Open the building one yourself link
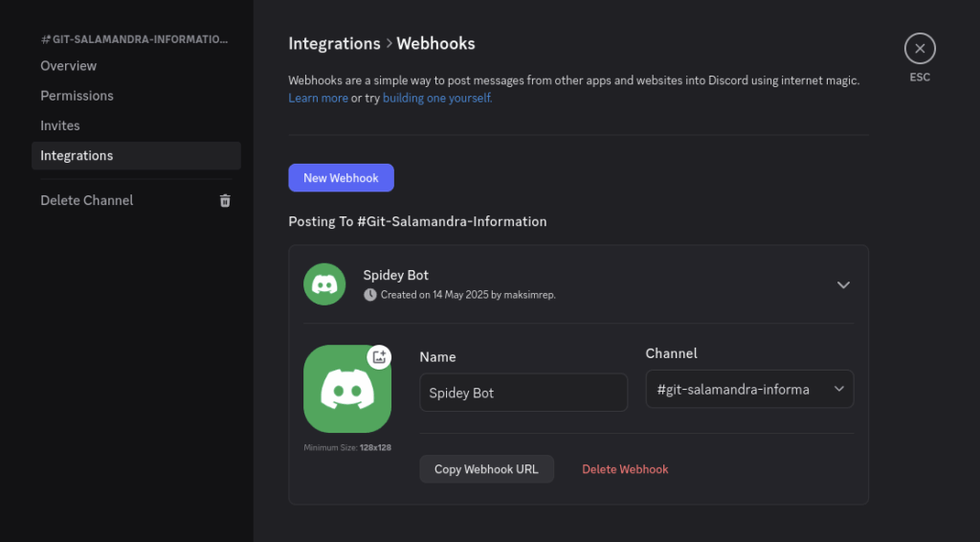 click(x=437, y=98)
